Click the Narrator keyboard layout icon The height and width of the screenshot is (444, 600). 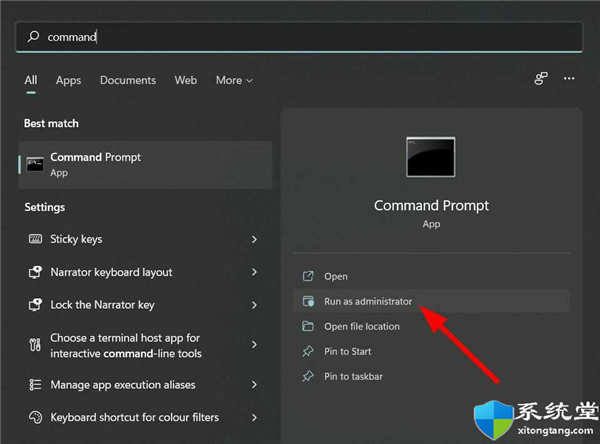tap(35, 272)
